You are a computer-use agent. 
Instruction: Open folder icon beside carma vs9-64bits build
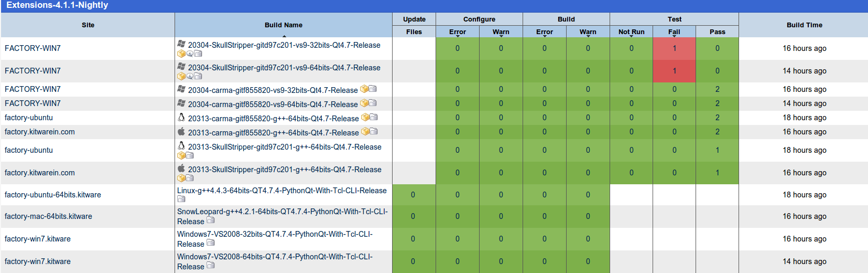373,103
